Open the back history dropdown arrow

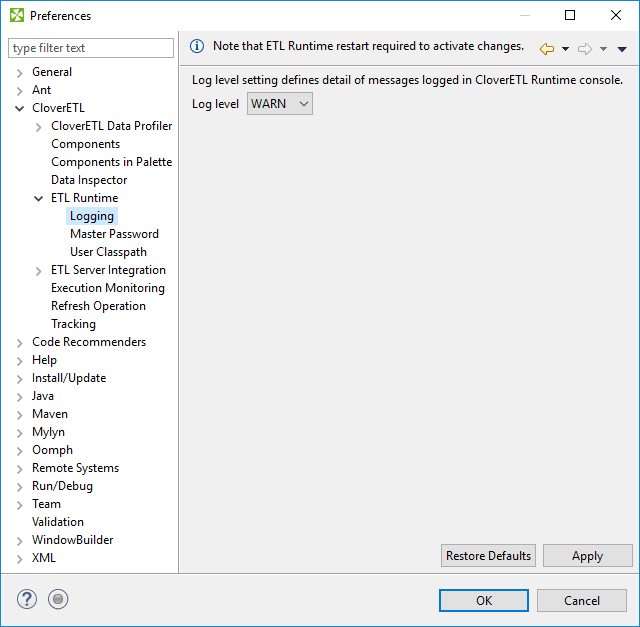(565, 49)
